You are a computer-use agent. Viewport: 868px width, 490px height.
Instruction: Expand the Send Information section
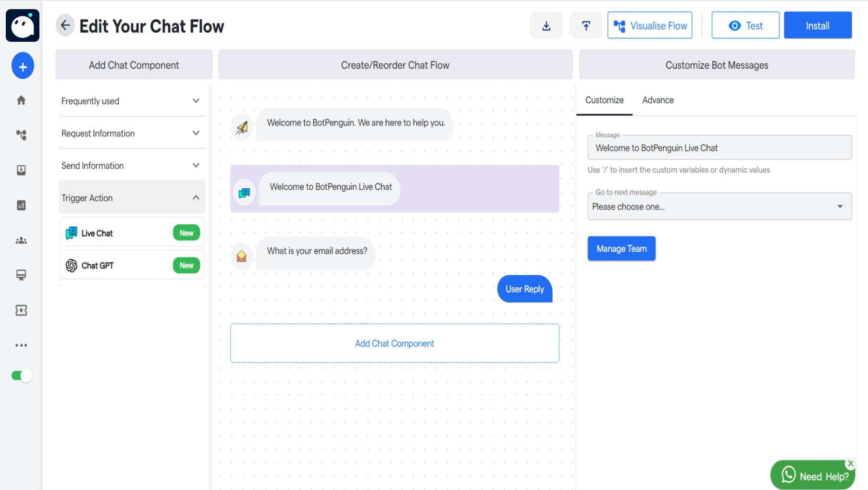coord(132,165)
